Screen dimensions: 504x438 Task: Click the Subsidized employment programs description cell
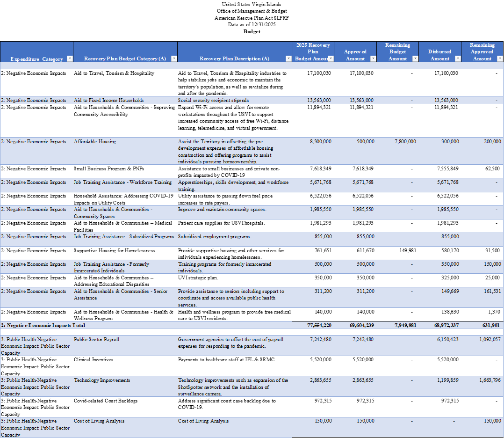[x=215, y=236]
